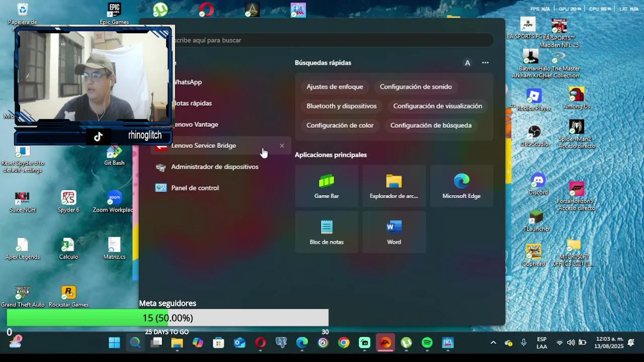644x362 pixels.
Task: Select the Configuración de sonido quick search
Action: tap(416, 87)
